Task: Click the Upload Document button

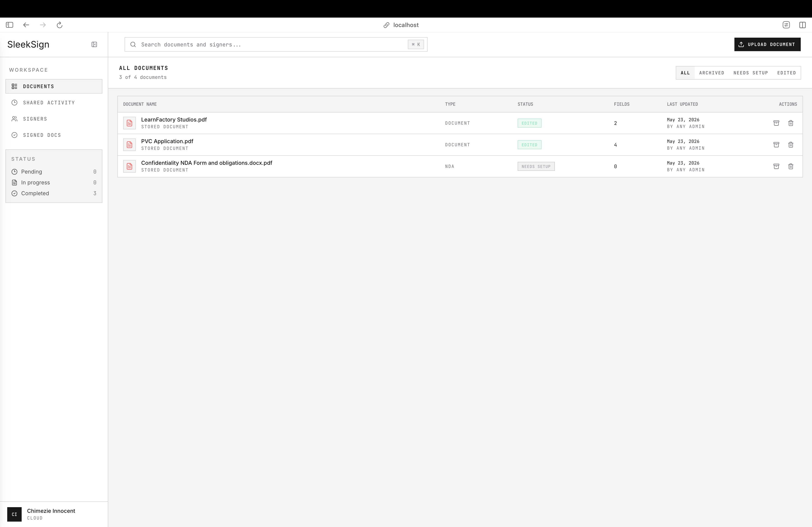Action: pyautogui.click(x=767, y=44)
